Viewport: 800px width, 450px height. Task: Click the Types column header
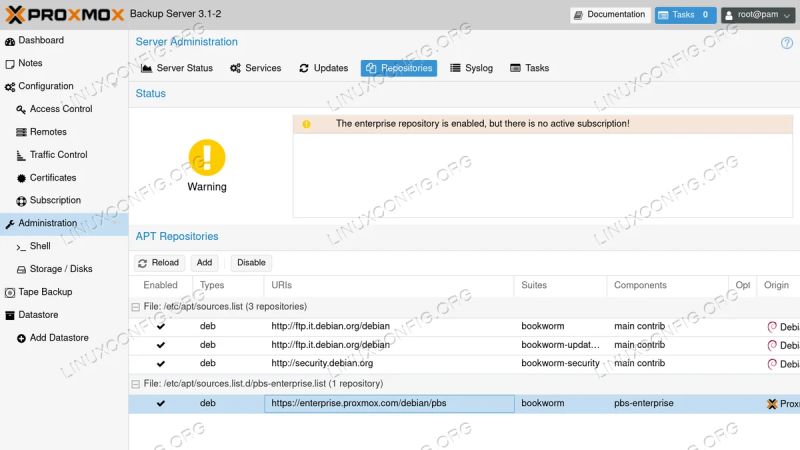229,286
